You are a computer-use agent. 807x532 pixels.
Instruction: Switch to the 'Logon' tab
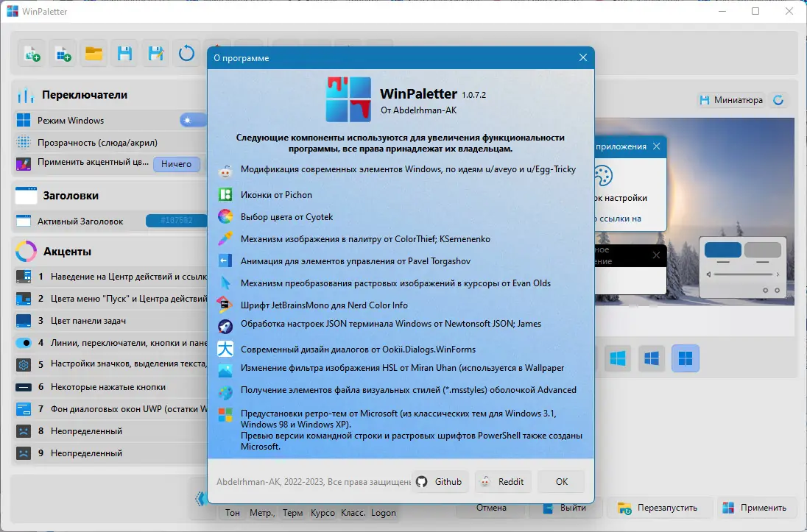(384, 512)
